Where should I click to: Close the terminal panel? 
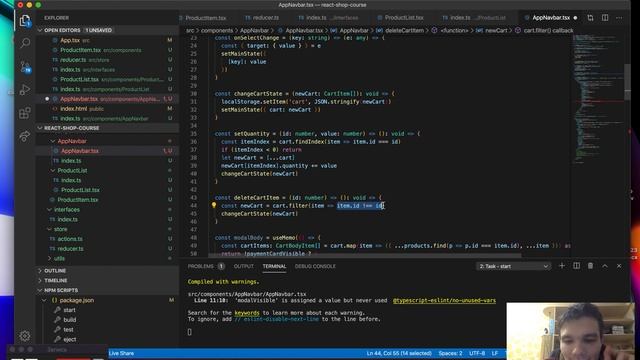coord(619,266)
